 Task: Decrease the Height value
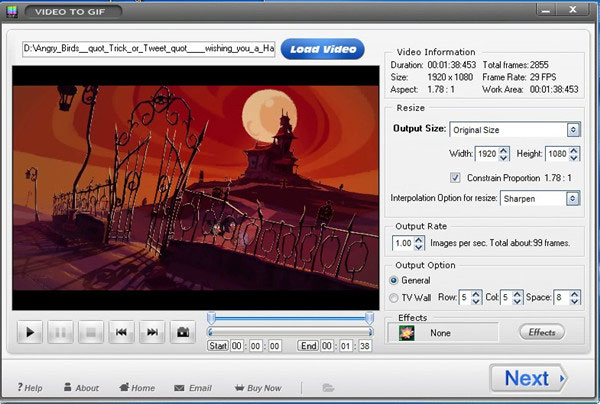coord(574,157)
